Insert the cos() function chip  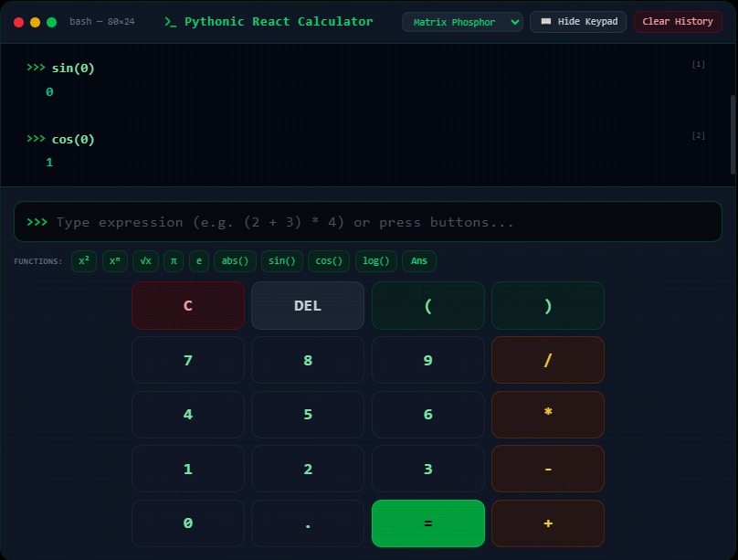(x=329, y=261)
